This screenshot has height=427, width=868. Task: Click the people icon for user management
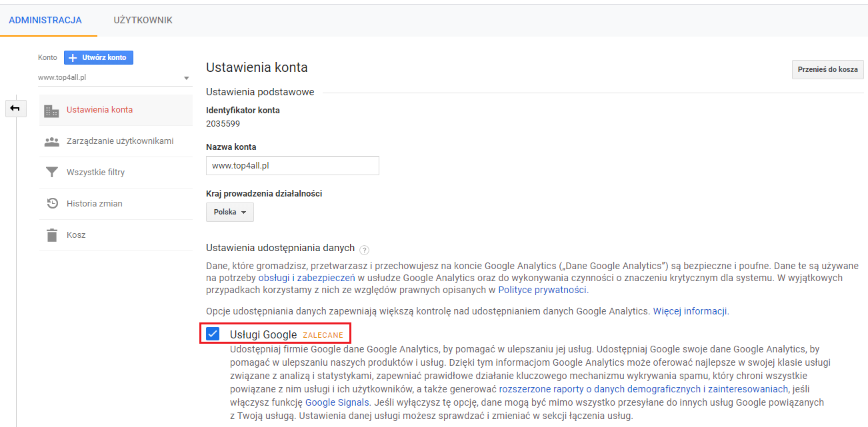[x=51, y=141]
